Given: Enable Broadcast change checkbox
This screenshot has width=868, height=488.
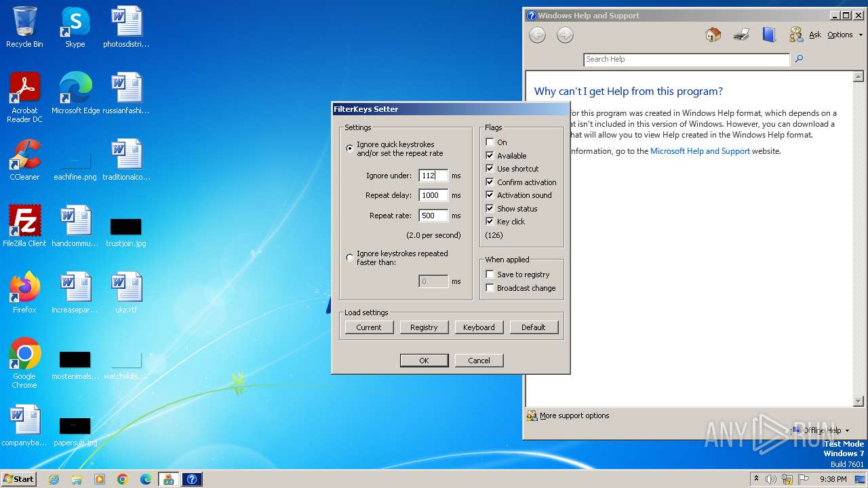Looking at the screenshot, I should tap(490, 287).
